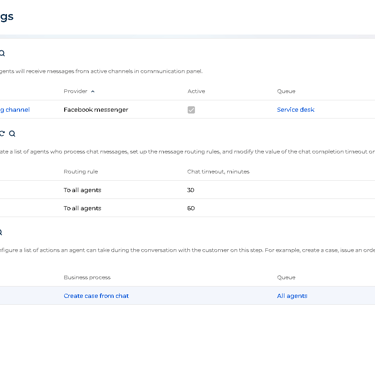The height and width of the screenshot is (366, 375).
Task: Select the queue row with timeout 60
Action: click(x=187, y=208)
